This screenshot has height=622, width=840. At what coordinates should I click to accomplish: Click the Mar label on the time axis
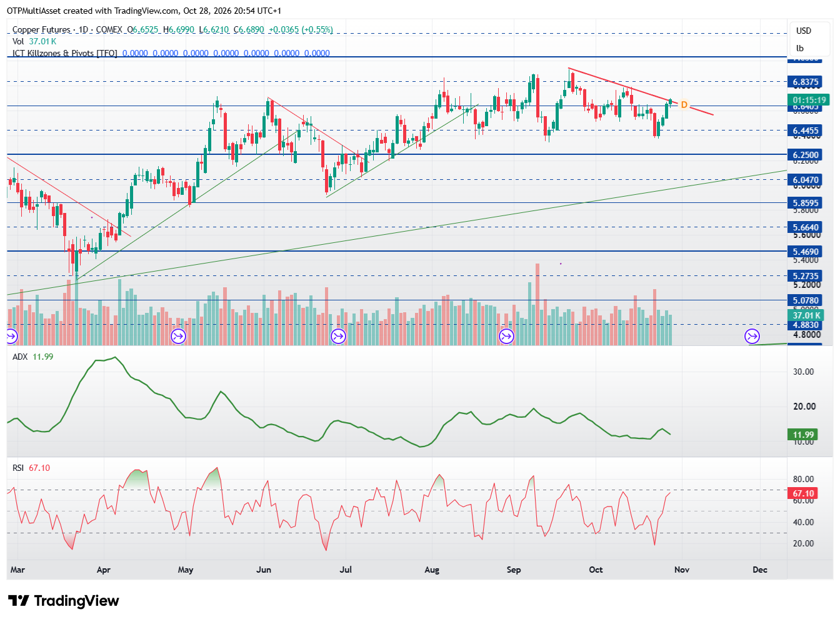(x=17, y=570)
